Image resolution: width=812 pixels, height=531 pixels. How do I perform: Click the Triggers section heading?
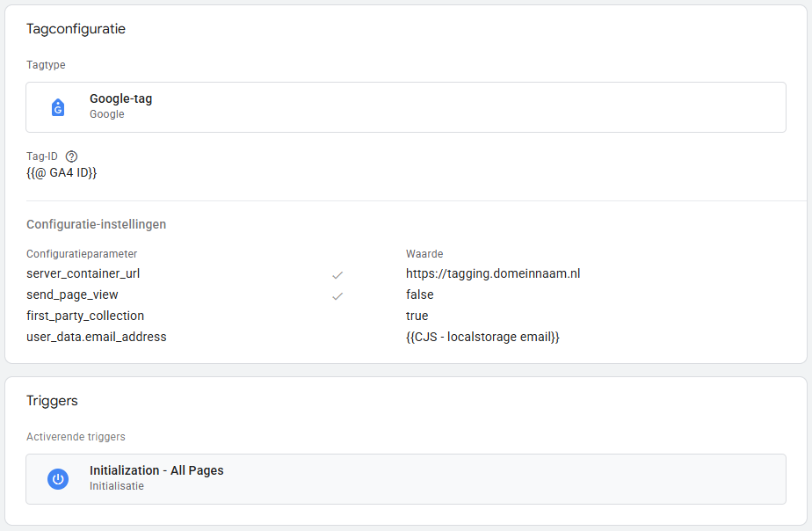52,401
